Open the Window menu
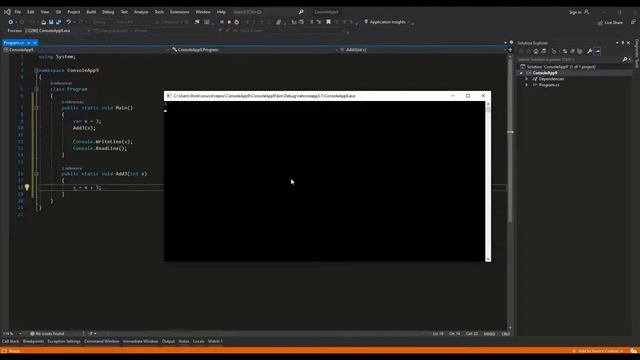This screenshot has width=640, height=360. tap(203, 12)
